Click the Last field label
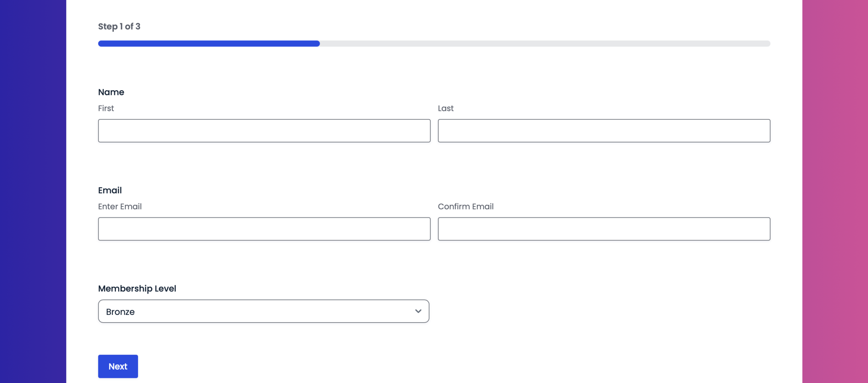 446,108
